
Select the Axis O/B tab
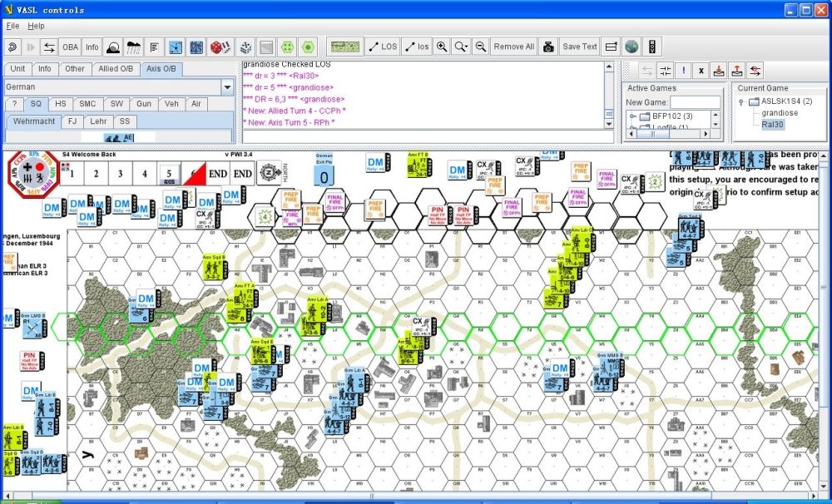coord(161,69)
